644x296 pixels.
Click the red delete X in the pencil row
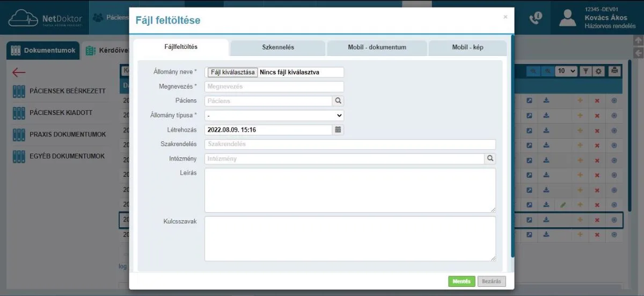click(597, 205)
